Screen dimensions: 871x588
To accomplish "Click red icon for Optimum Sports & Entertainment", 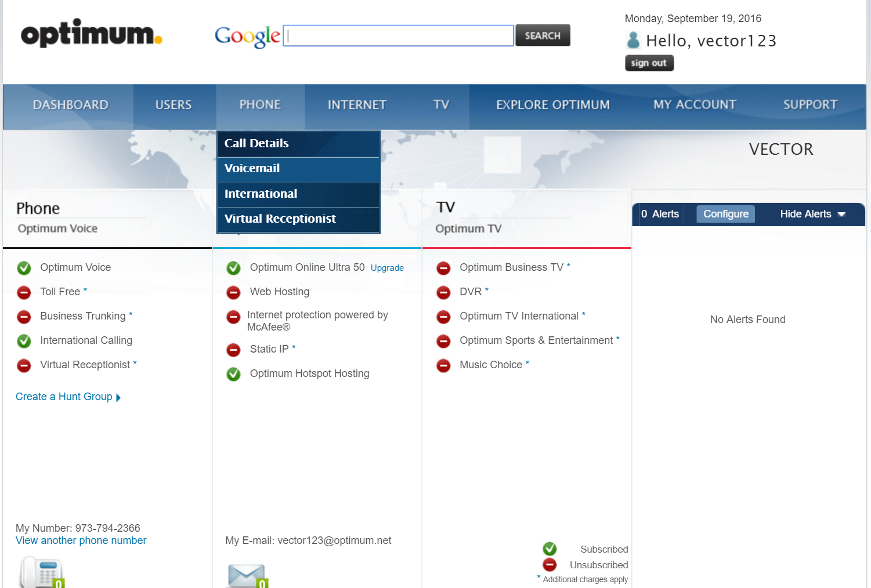I will [443, 341].
